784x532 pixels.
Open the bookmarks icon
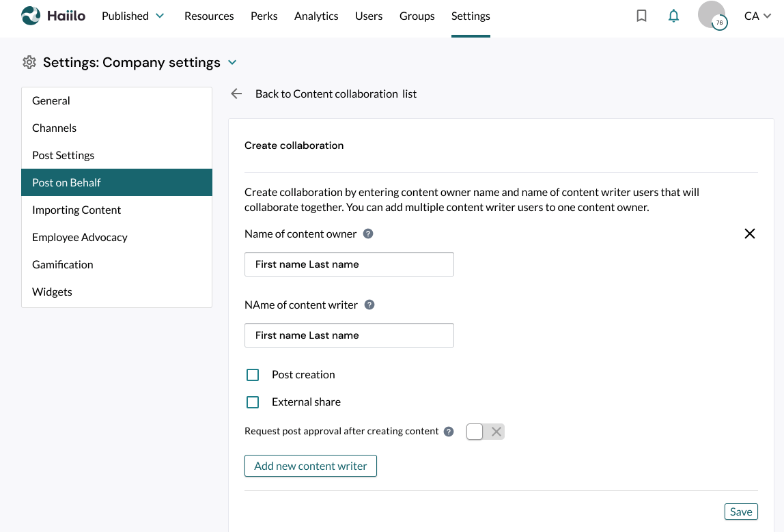point(641,16)
